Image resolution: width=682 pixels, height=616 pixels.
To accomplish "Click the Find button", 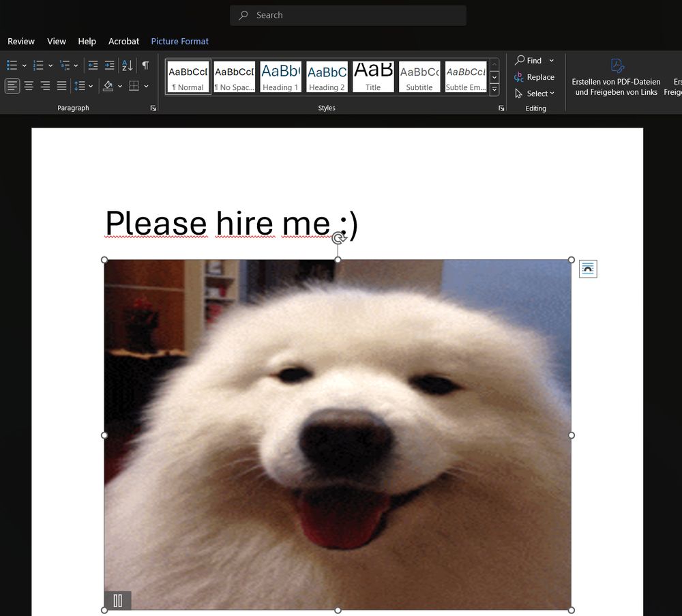I will (529, 61).
